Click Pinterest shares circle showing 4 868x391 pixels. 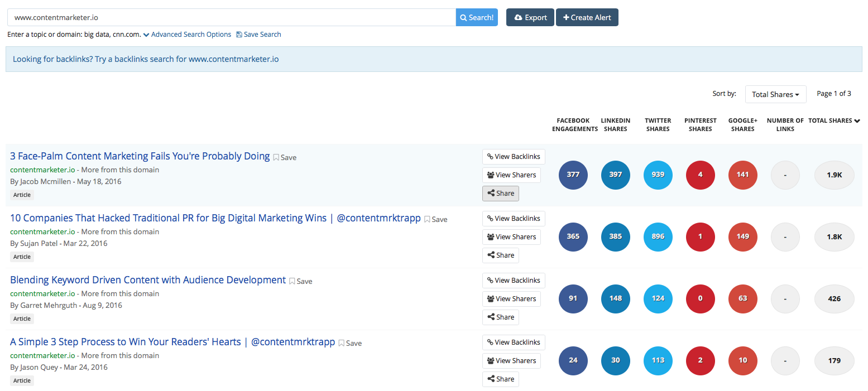click(701, 175)
